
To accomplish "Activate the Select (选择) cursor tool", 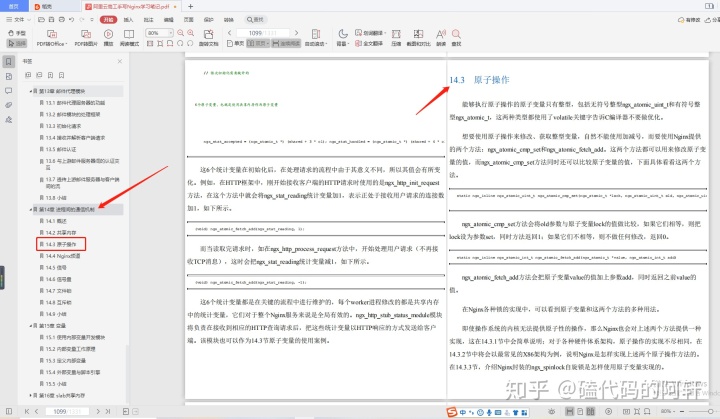I will point(17,43).
